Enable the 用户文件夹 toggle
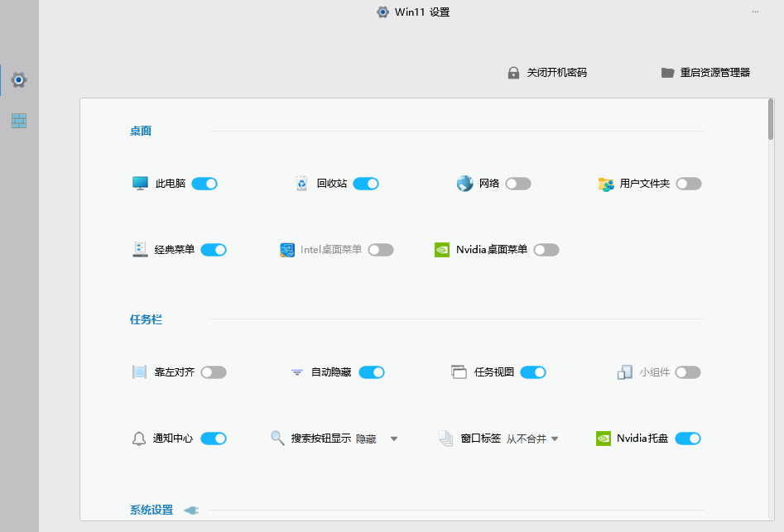This screenshot has width=784, height=532. pos(688,183)
